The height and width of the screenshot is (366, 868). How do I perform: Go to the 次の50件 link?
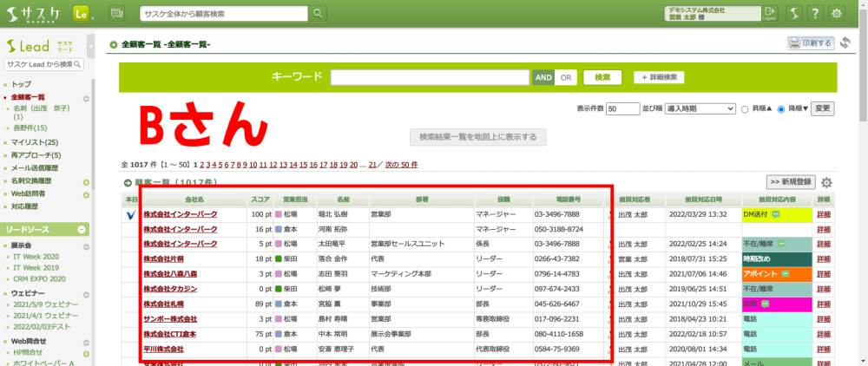[401, 164]
